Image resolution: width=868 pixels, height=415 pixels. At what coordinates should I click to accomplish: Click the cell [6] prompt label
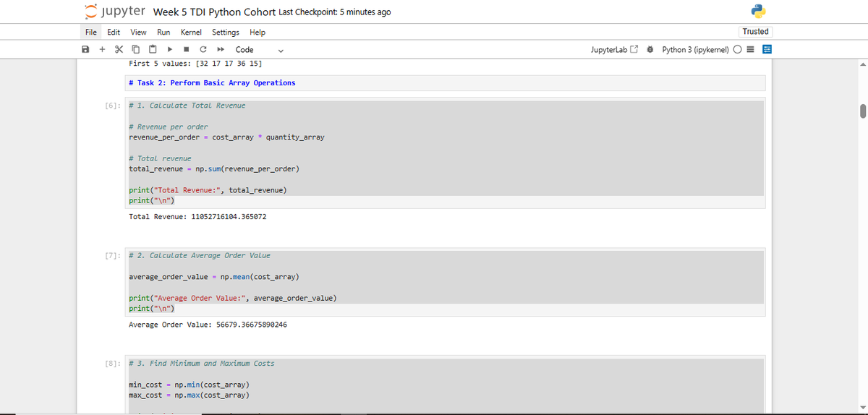[x=113, y=106]
